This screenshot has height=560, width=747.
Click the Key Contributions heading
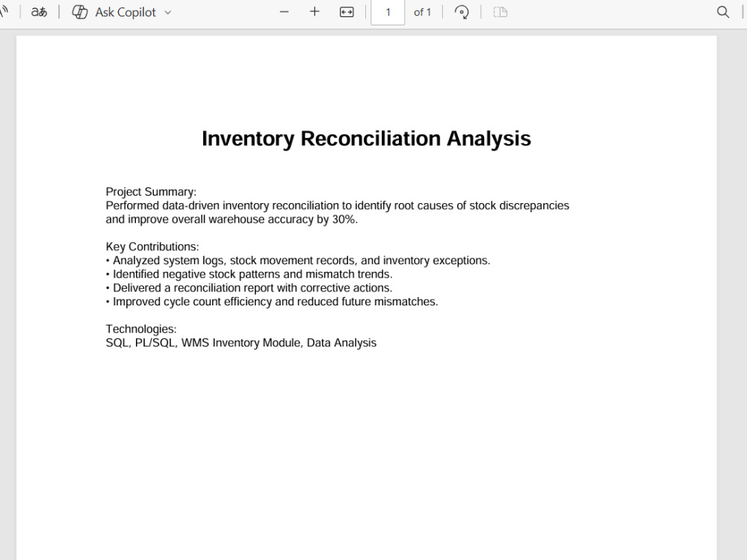pyautogui.click(x=152, y=246)
